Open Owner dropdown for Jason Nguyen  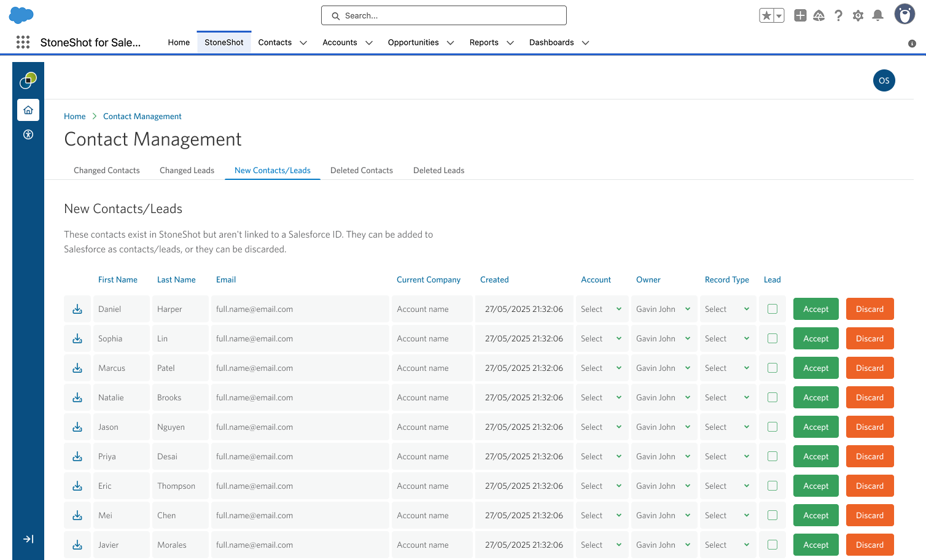[664, 427]
